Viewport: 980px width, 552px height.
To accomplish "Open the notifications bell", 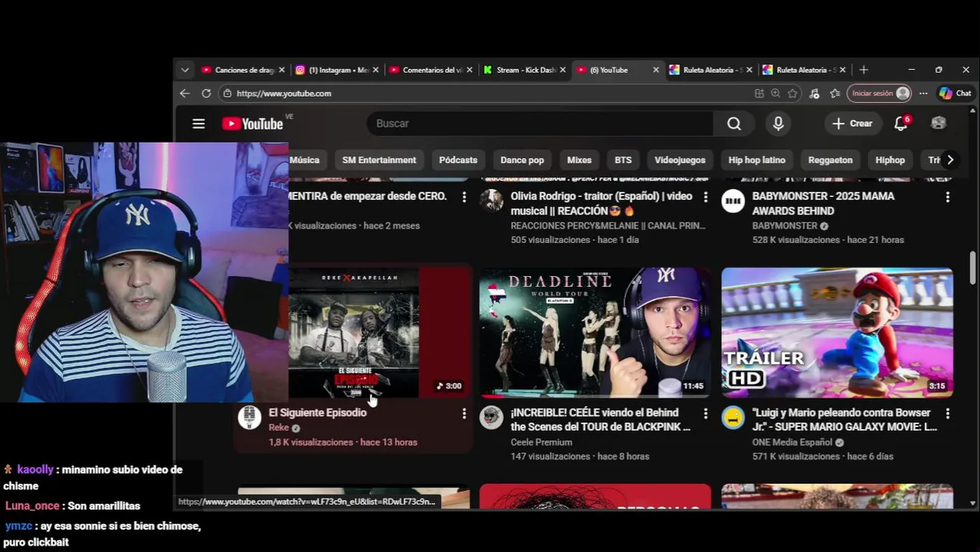I will [901, 123].
